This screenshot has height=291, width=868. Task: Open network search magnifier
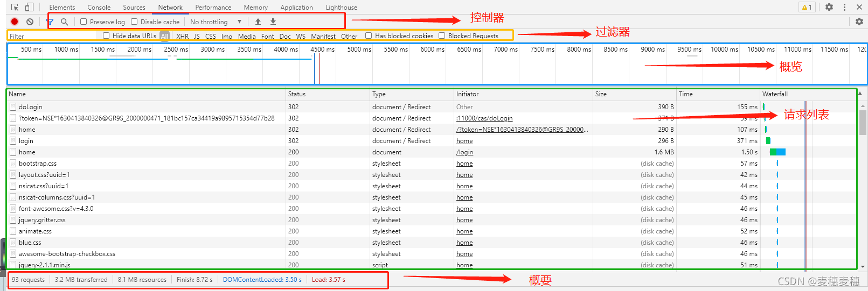click(64, 22)
